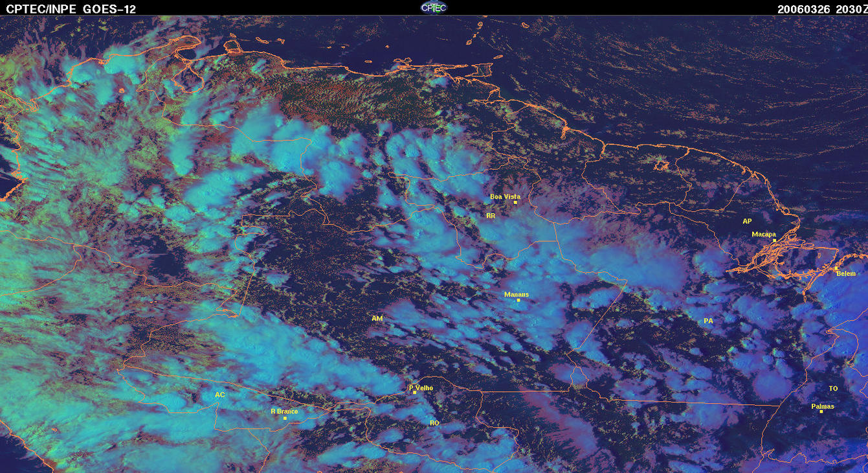The width and height of the screenshot is (868, 473).
Task: Click the CPTEC logo at top center
Action: click(x=434, y=7)
